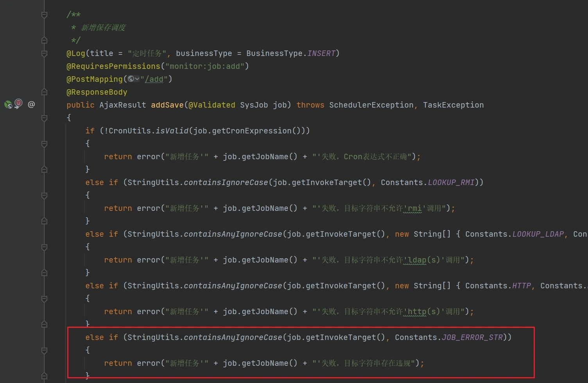The image size is (588, 383).
Task: Collapse the annotations block starting at @Log
Action: pyautogui.click(x=44, y=53)
